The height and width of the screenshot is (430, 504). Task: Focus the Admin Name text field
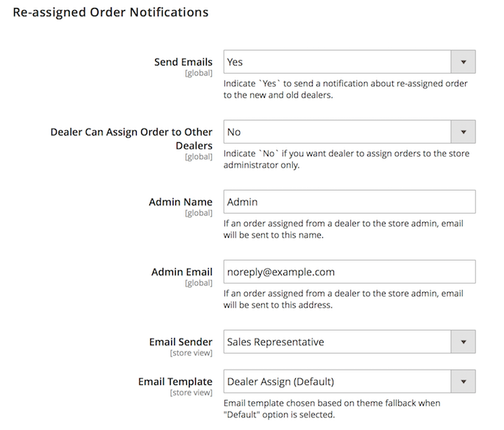[x=349, y=202]
